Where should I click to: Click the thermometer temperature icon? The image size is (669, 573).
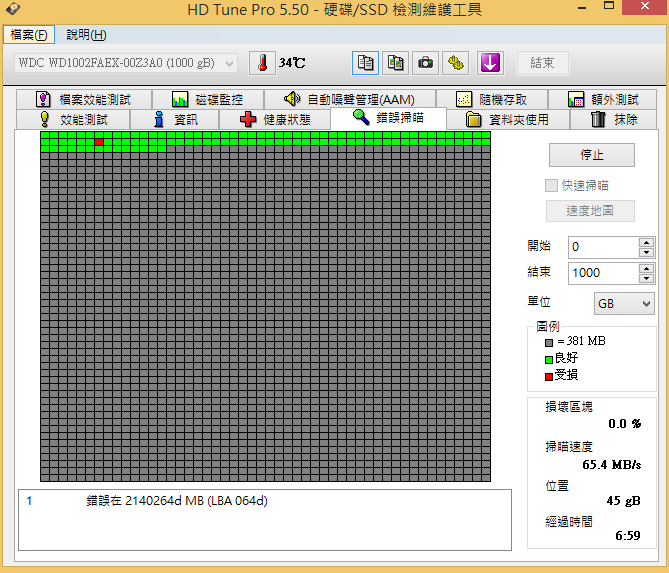[262, 63]
